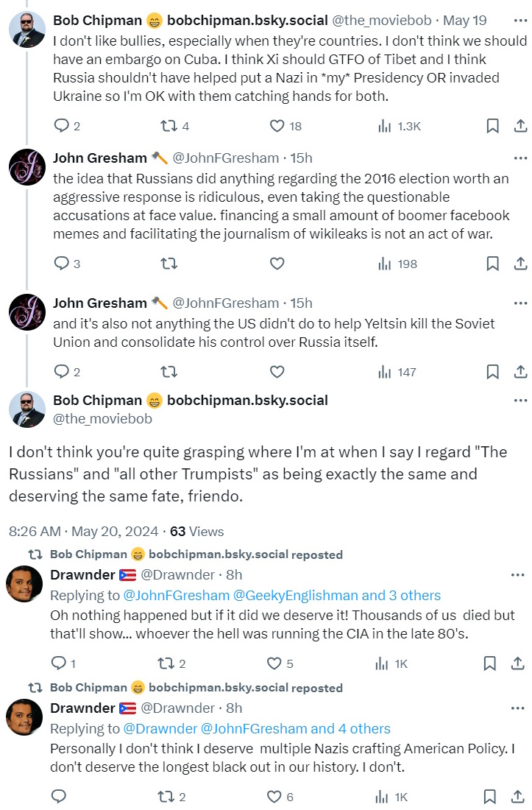
Task: Open more menu on John Gresham's Yeltsin tweet
Action: click(520, 303)
